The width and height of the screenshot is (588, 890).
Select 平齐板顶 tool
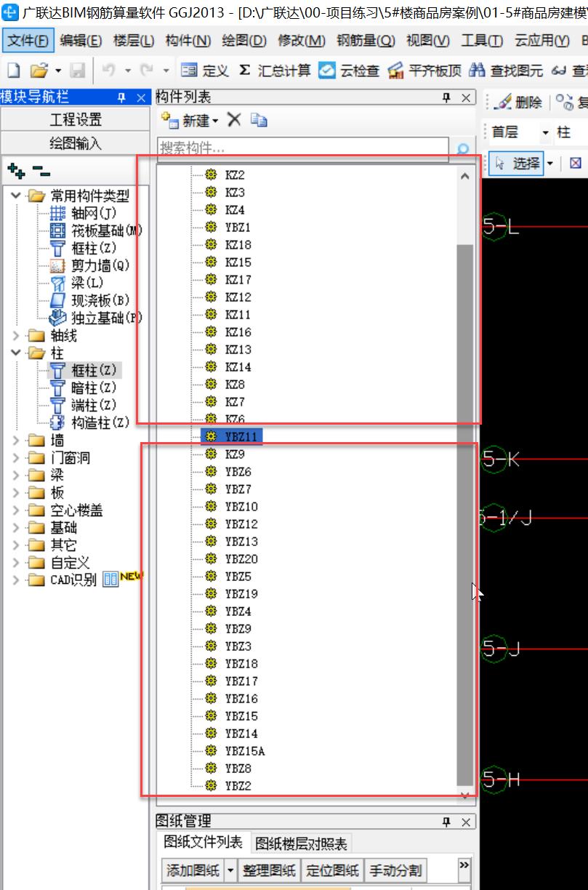425,71
